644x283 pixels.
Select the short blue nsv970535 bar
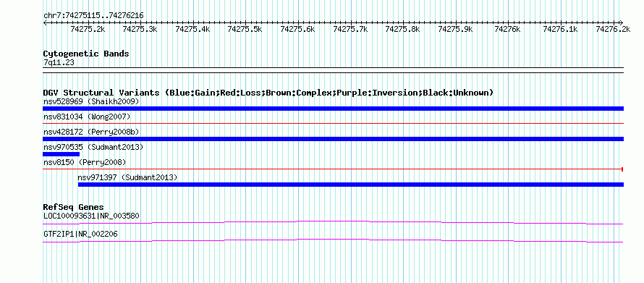[x=62, y=154]
